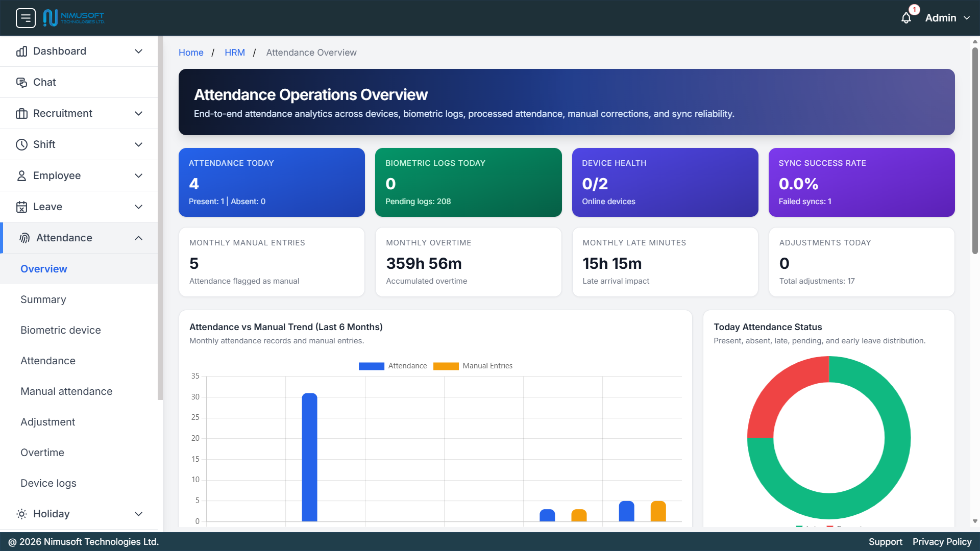Viewport: 980px width, 551px height.
Task: Click the Attendance legend swatch in chart
Action: tap(371, 366)
